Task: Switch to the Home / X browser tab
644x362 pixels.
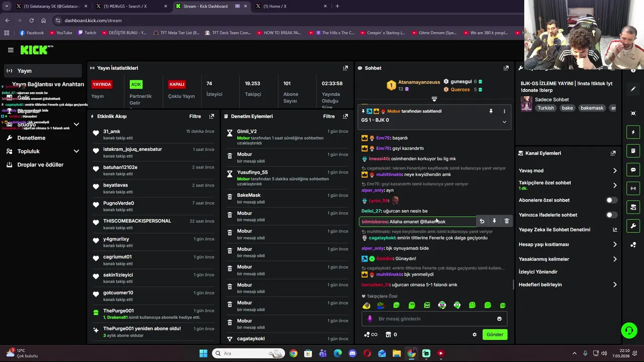Action: [292, 6]
